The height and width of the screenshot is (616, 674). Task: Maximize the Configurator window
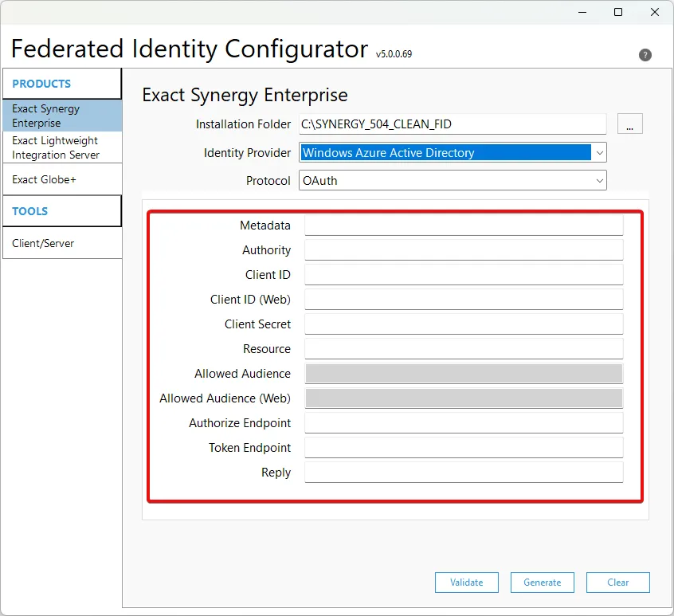618,12
